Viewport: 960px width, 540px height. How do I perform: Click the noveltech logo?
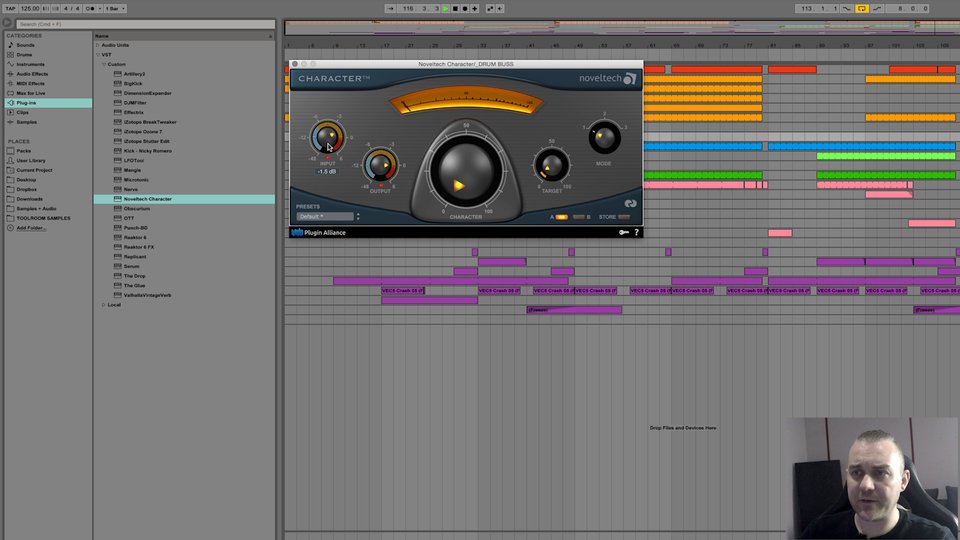608,78
